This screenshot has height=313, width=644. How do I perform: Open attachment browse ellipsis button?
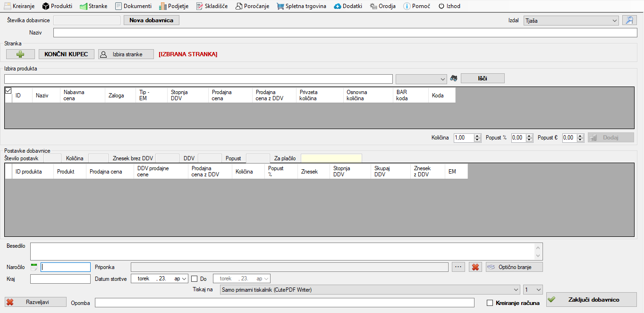click(458, 267)
